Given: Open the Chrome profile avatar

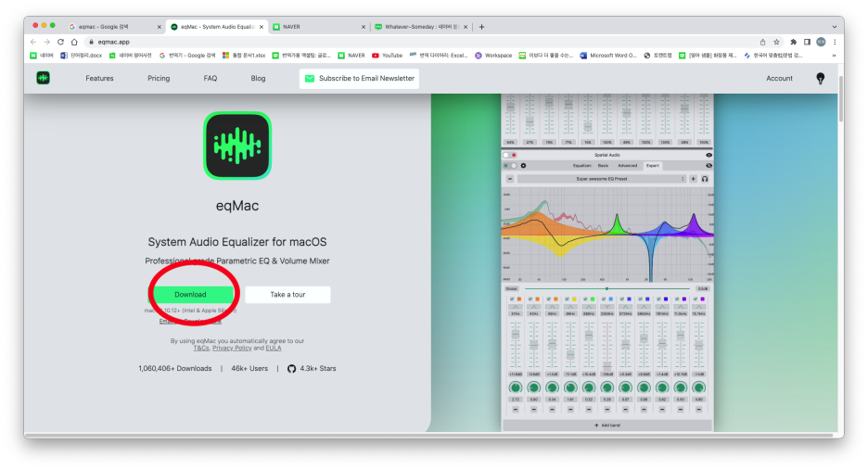Looking at the screenshot, I should click(821, 42).
